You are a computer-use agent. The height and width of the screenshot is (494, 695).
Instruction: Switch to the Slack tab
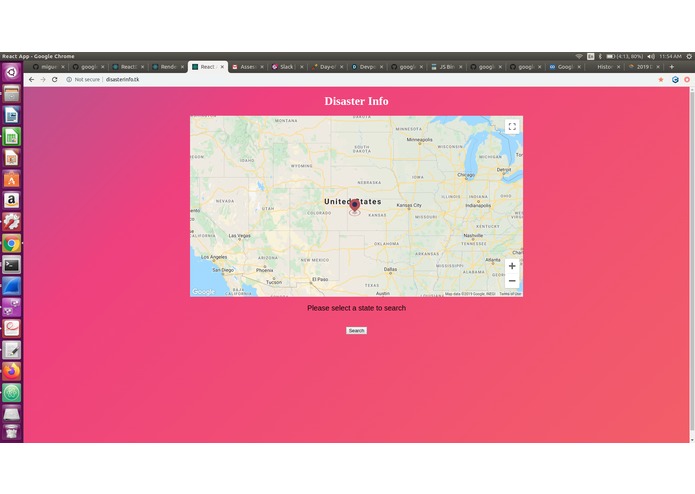286,67
